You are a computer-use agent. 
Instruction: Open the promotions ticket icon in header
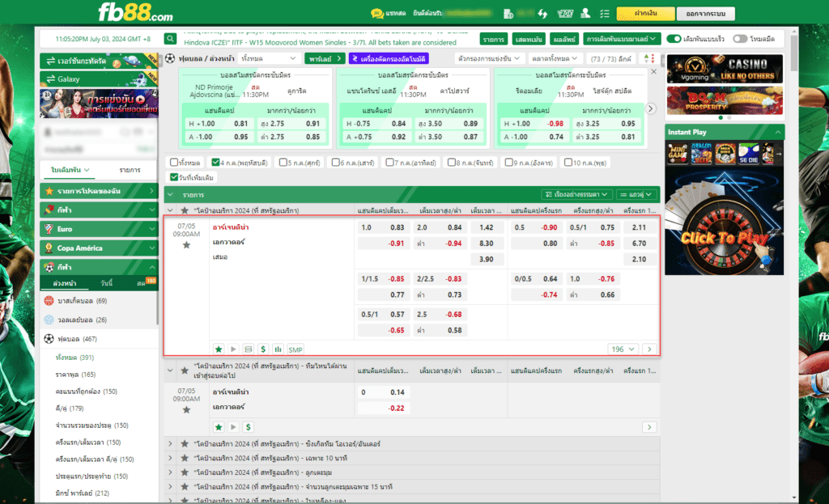[564, 14]
